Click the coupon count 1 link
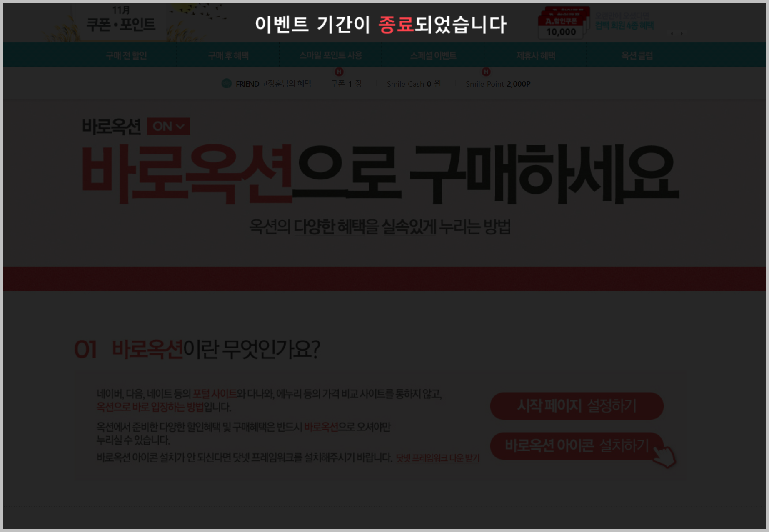The image size is (769, 532). coord(350,84)
